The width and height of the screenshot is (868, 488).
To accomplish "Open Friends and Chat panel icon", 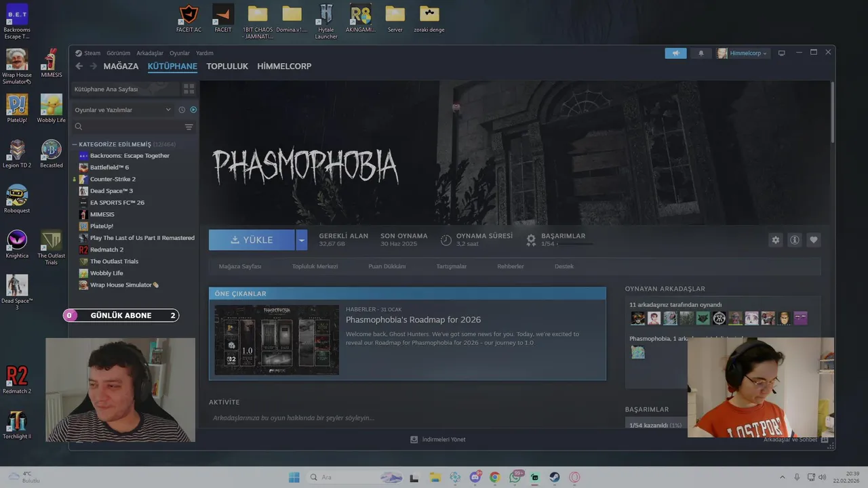I will 825,440.
